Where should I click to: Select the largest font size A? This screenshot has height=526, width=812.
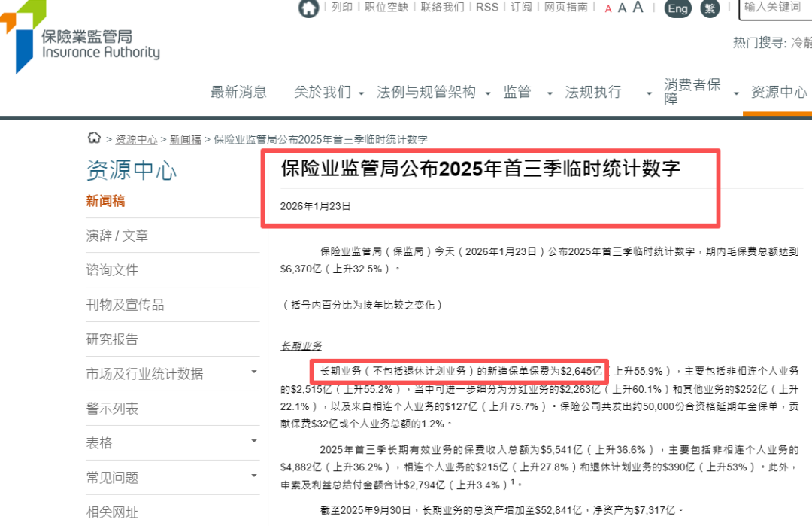pos(638,8)
